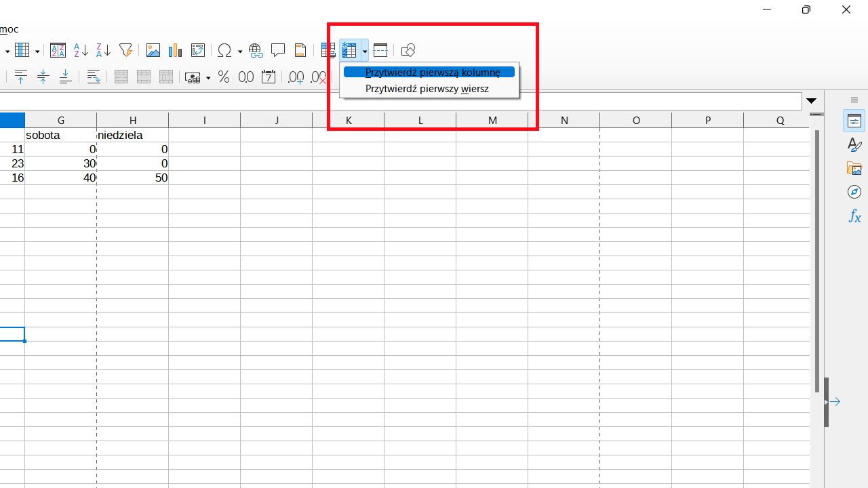Click the cell containing 40
Image resolution: width=868 pixels, height=488 pixels.
(x=61, y=178)
